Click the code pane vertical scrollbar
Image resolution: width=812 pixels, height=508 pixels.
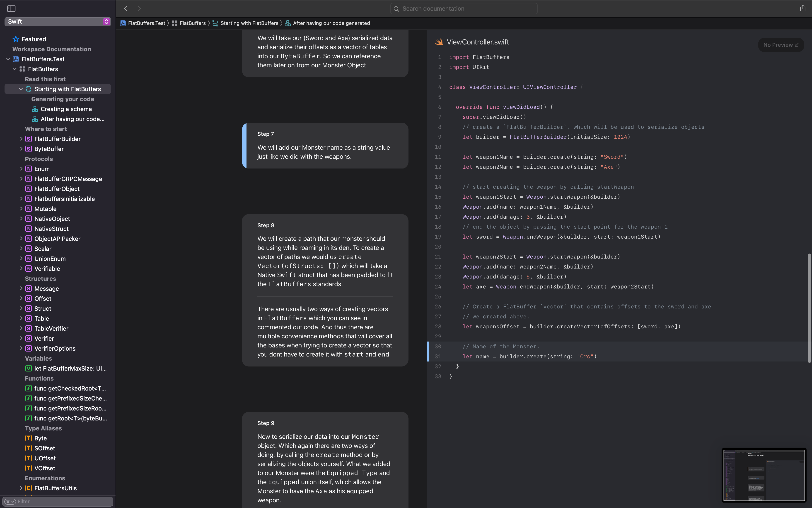point(809,308)
